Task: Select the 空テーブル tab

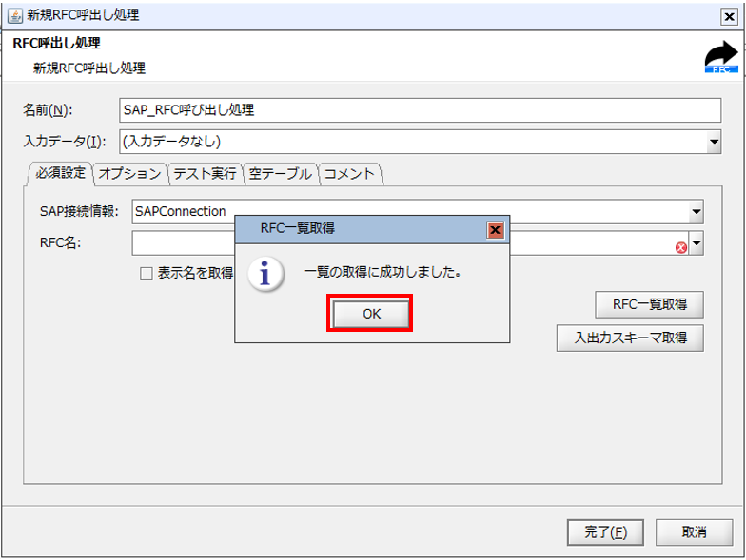Action: pos(280,173)
